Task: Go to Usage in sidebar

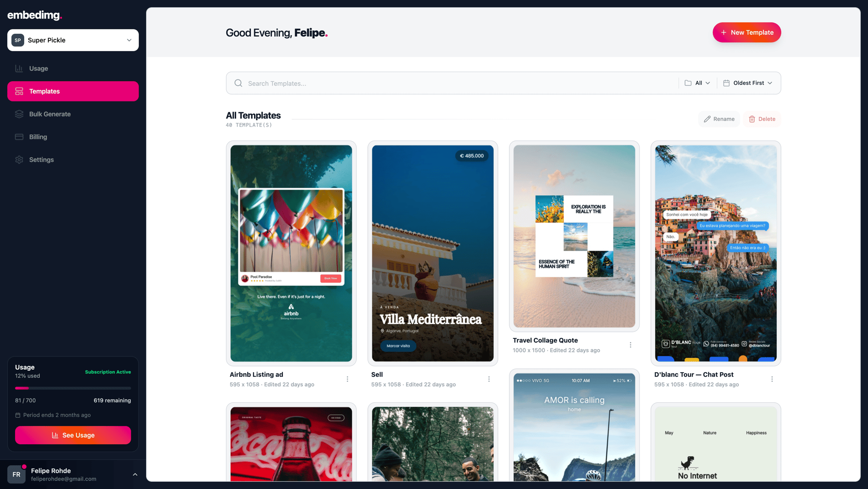Action: (x=73, y=68)
